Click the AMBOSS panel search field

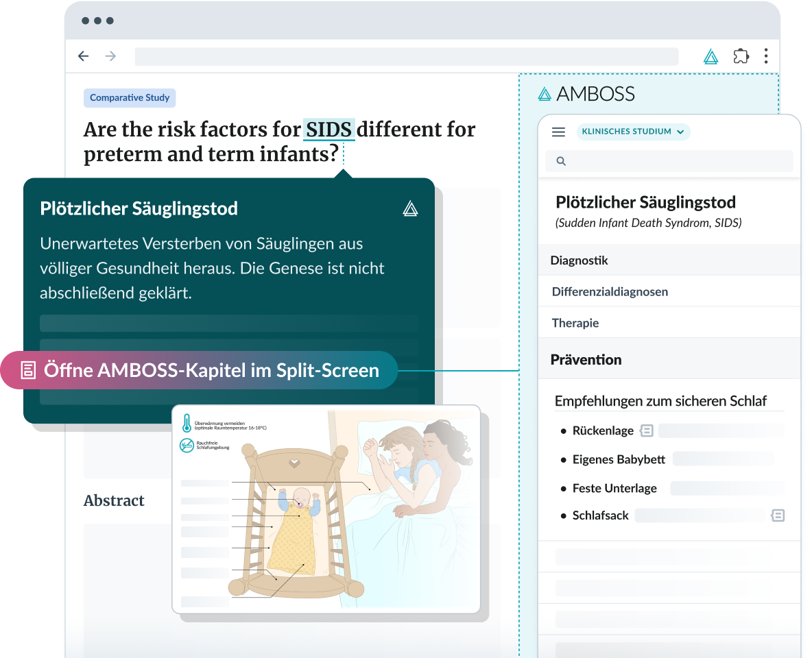pyautogui.click(x=669, y=161)
